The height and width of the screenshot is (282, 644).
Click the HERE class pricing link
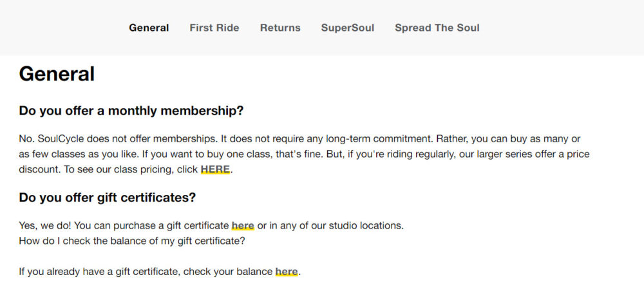215,170
